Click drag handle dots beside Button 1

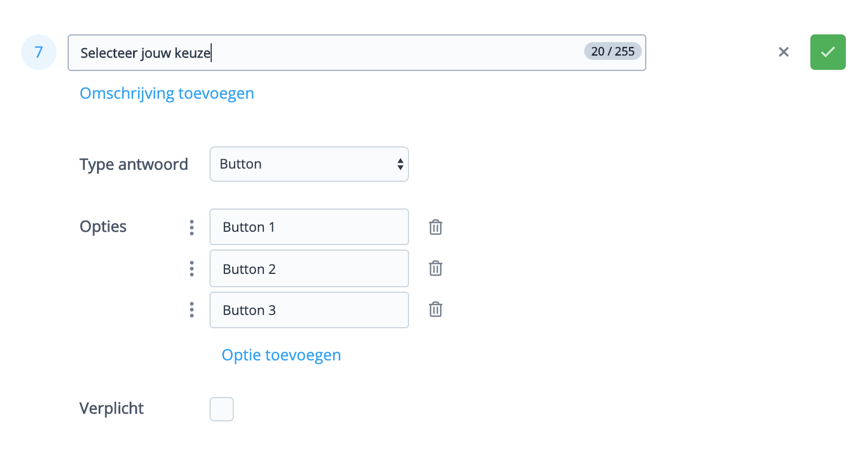point(192,227)
